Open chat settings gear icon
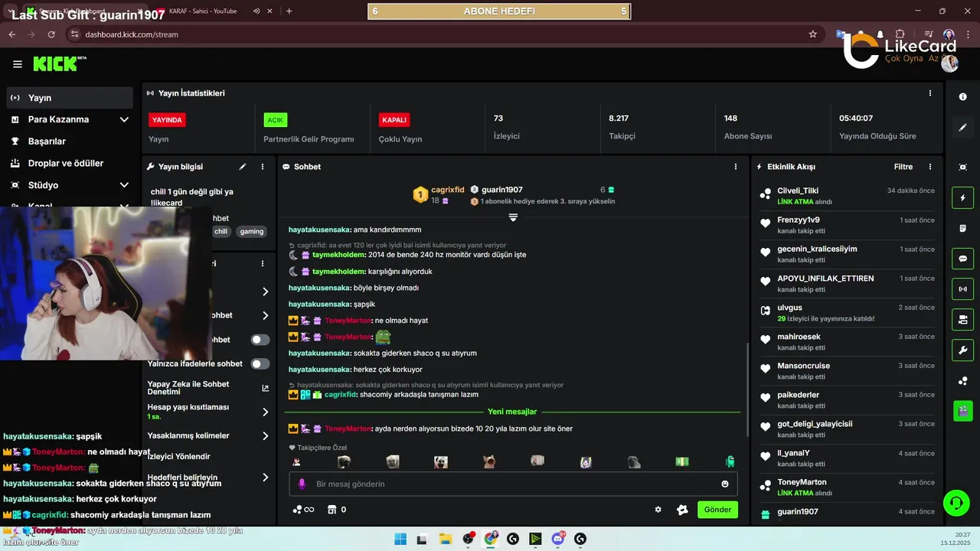 pos(658,510)
